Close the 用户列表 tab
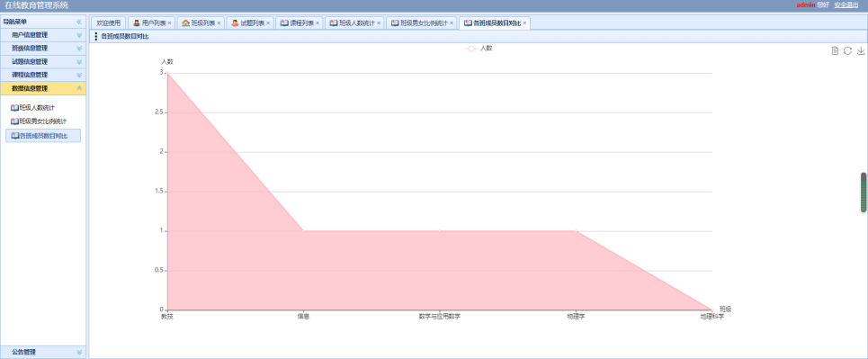 (x=169, y=23)
